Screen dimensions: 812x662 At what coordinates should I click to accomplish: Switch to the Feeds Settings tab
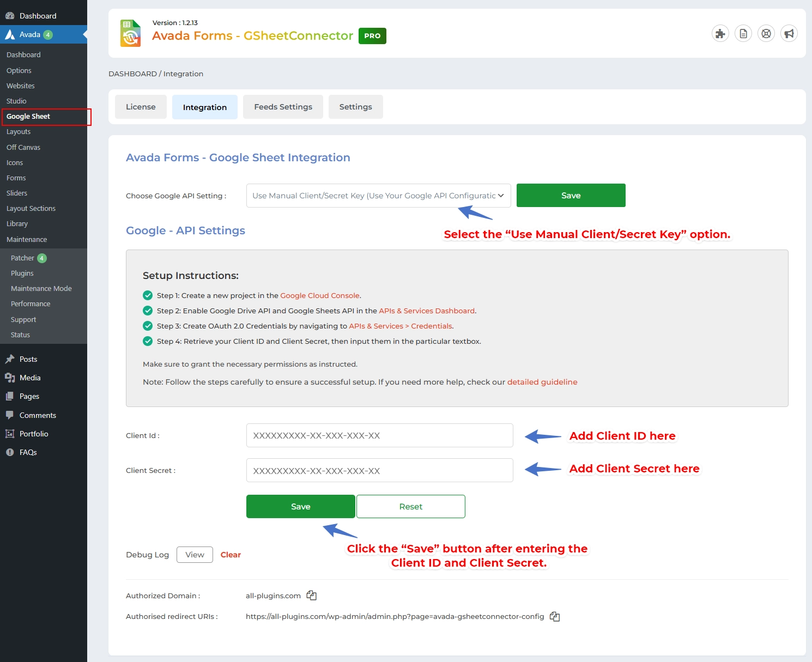click(x=283, y=107)
